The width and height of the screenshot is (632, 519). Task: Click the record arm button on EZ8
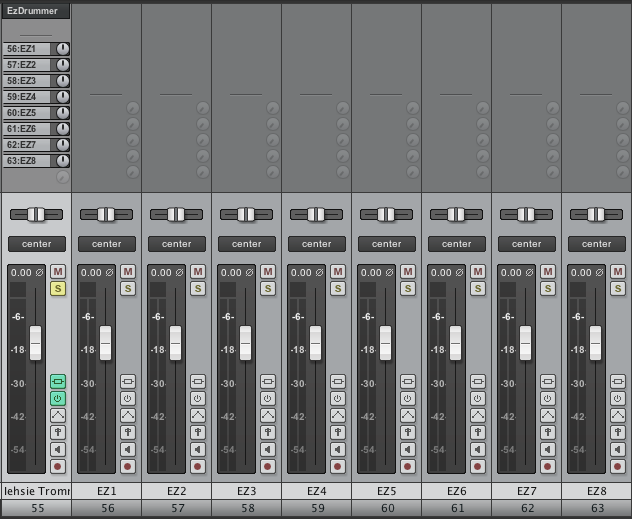(618, 466)
